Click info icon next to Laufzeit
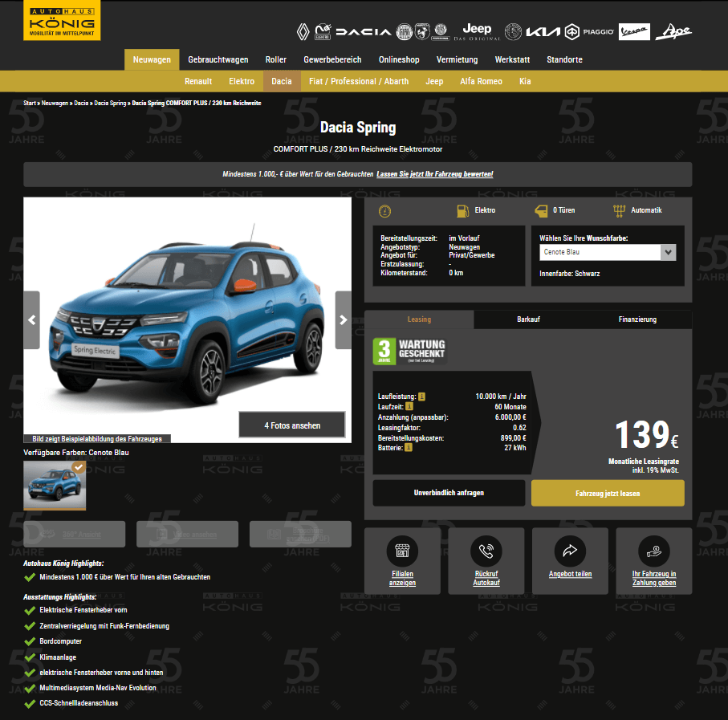Image resolution: width=728 pixels, height=720 pixels. pyautogui.click(x=409, y=406)
